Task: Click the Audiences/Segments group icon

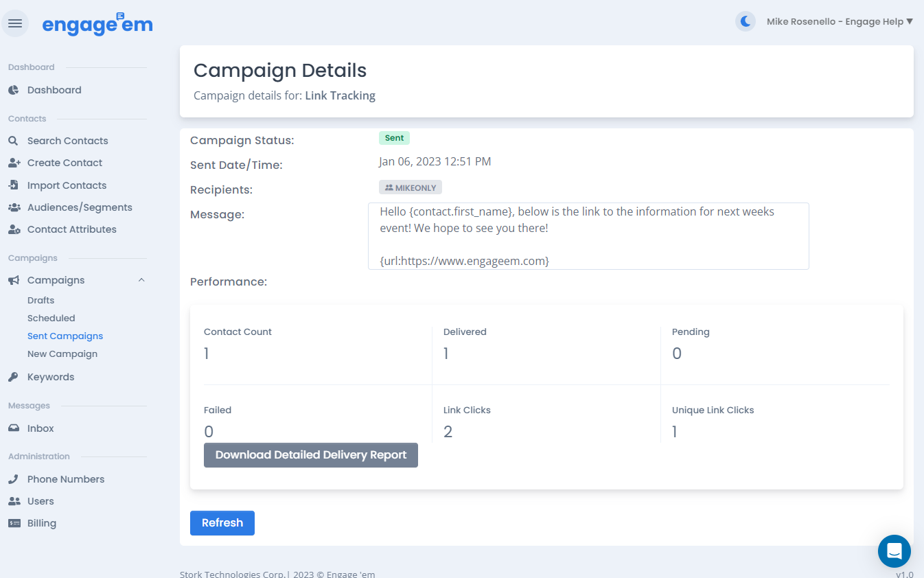Action: click(14, 207)
